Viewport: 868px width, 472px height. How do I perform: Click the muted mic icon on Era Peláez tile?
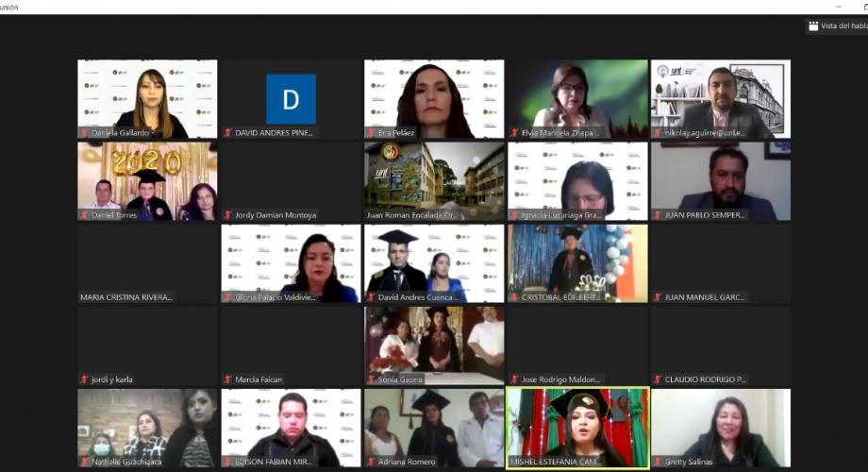click(371, 133)
